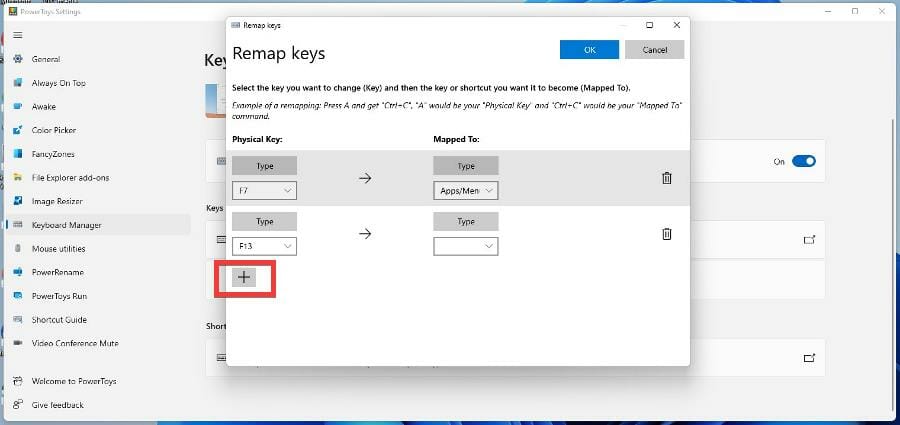Maximize the Remap keys dialog
Image resolution: width=900 pixels, height=425 pixels.
(650, 25)
